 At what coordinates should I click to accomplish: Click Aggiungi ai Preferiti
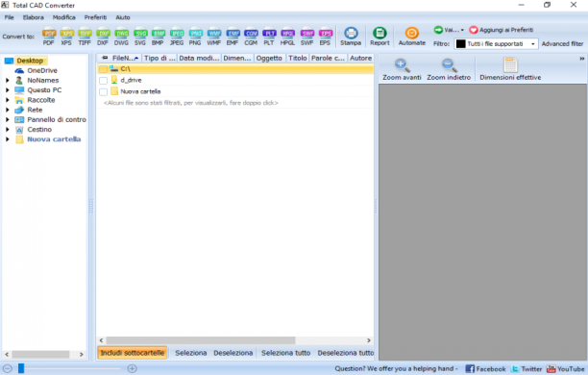[x=502, y=30]
